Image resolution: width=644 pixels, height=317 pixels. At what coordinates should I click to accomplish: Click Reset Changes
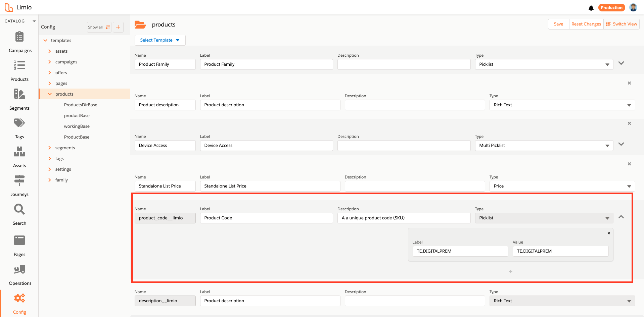586,24
